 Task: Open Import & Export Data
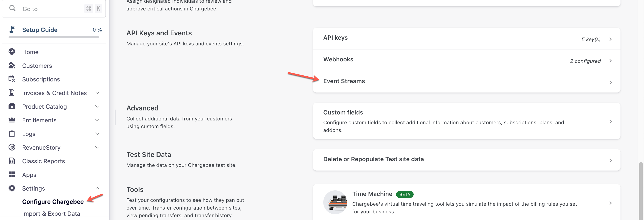click(51, 214)
